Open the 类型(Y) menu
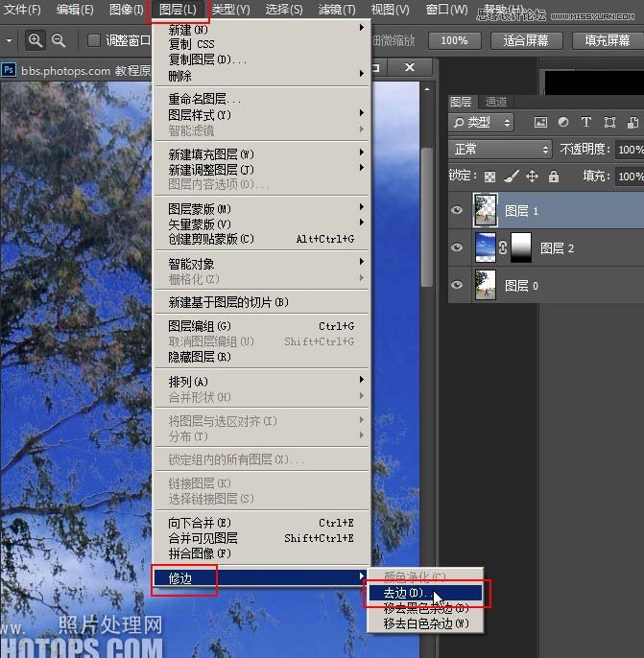The image size is (644, 658). [231, 10]
